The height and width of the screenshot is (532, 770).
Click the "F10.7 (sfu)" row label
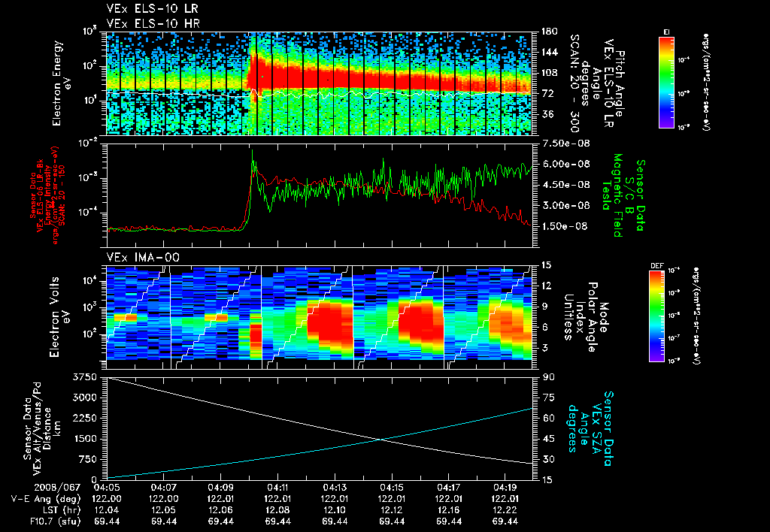point(54,521)
